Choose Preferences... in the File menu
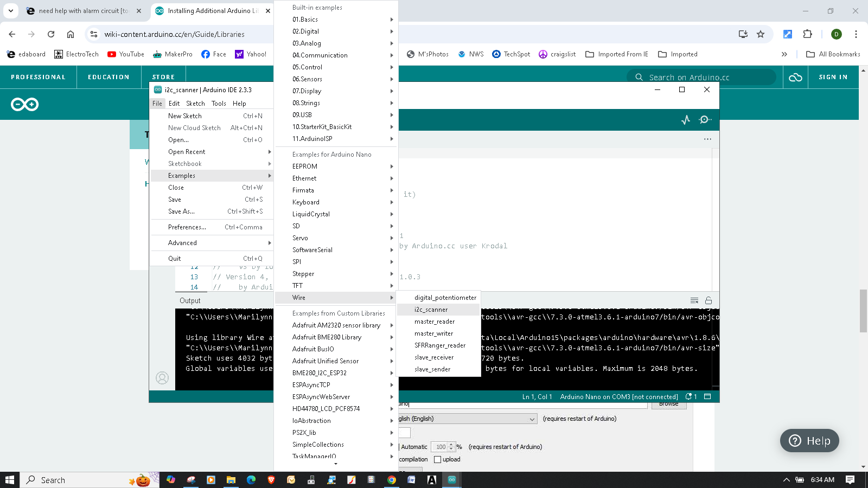The height and width of the screenshot is (488, 868). [212, 227]
